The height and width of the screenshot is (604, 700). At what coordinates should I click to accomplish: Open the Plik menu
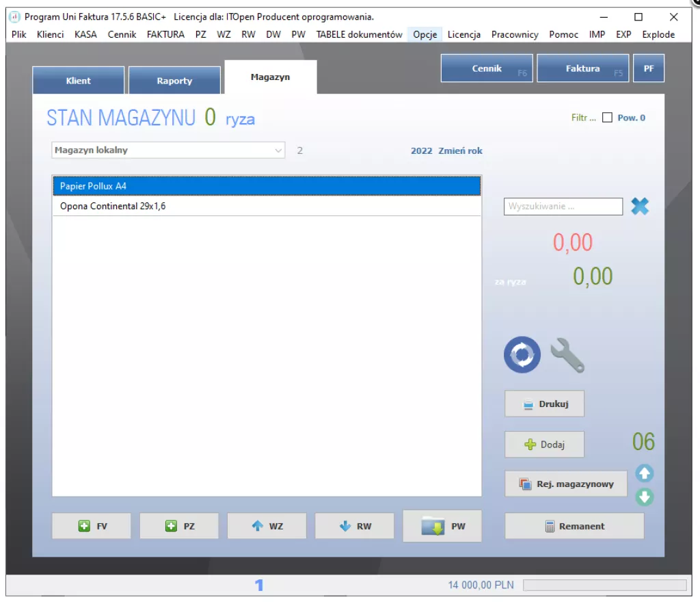(18, 34)
